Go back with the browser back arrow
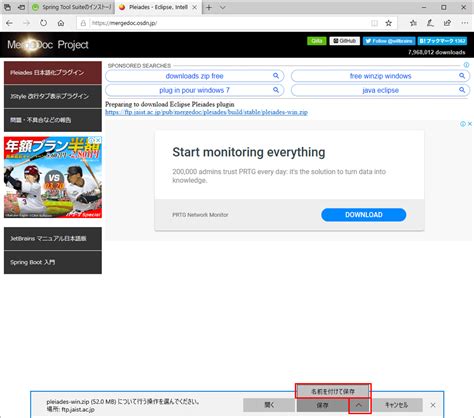This screenshot has width=474, height=418. coord(9,23)
